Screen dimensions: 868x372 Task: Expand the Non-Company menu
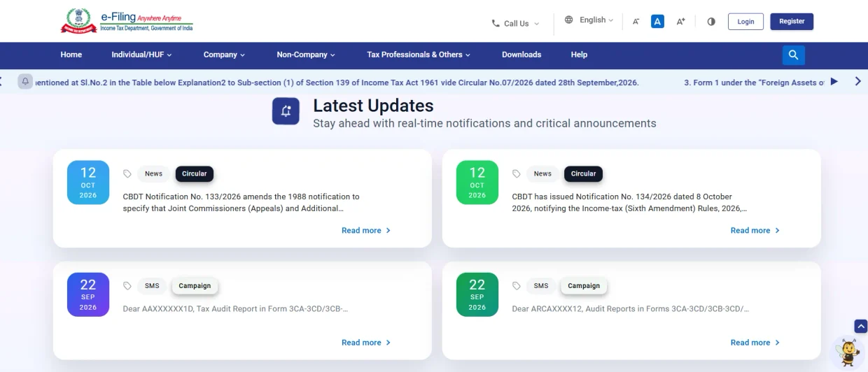click(x=306, y=55)
